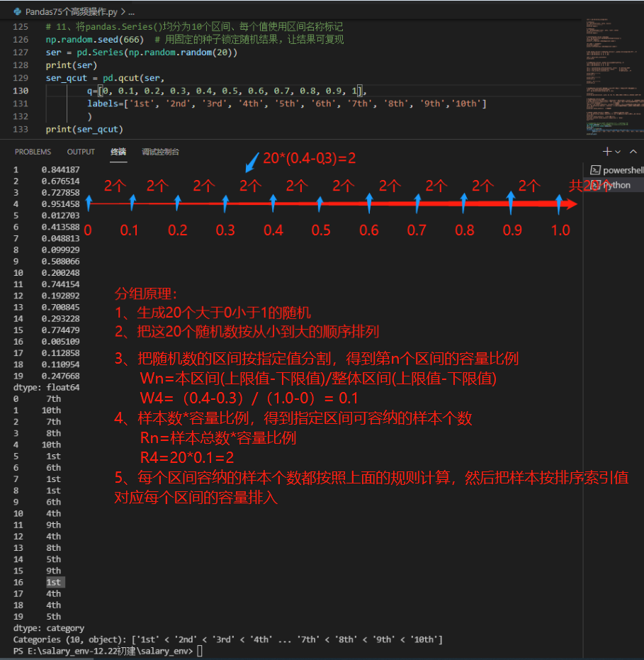
Task: Click terminal value 0.413588
Action: 60,228
